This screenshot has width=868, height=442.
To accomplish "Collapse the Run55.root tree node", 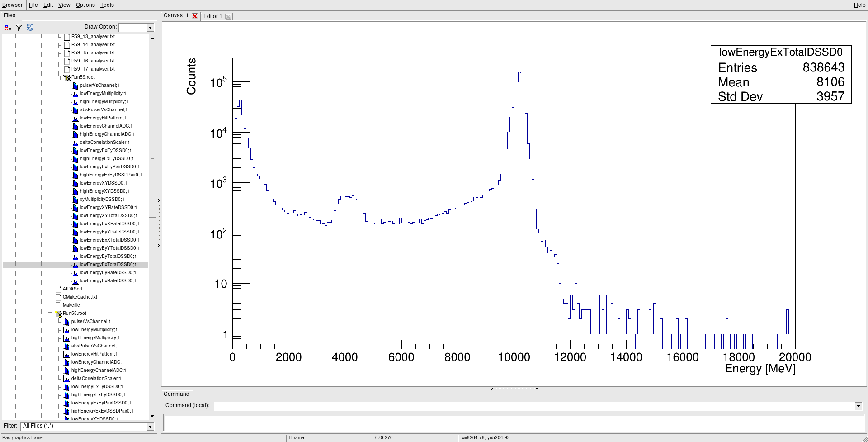I will tap(50, 314).
